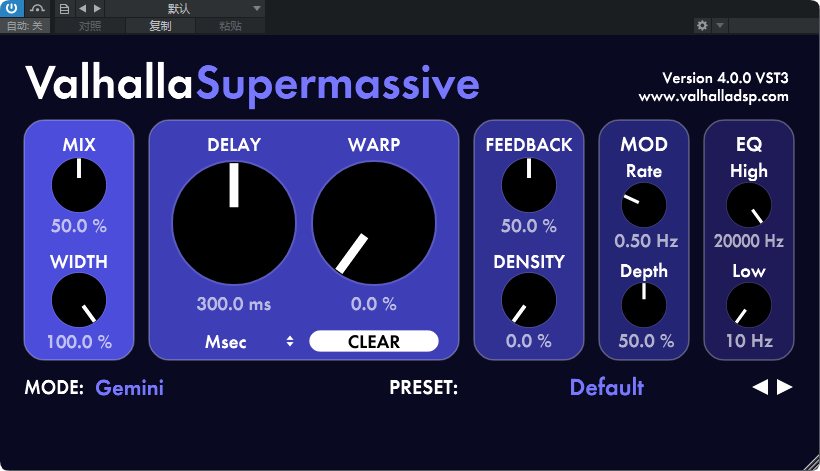Click the 50.0 % Feedback value
The image size is (820, 471).
(529, 226)
